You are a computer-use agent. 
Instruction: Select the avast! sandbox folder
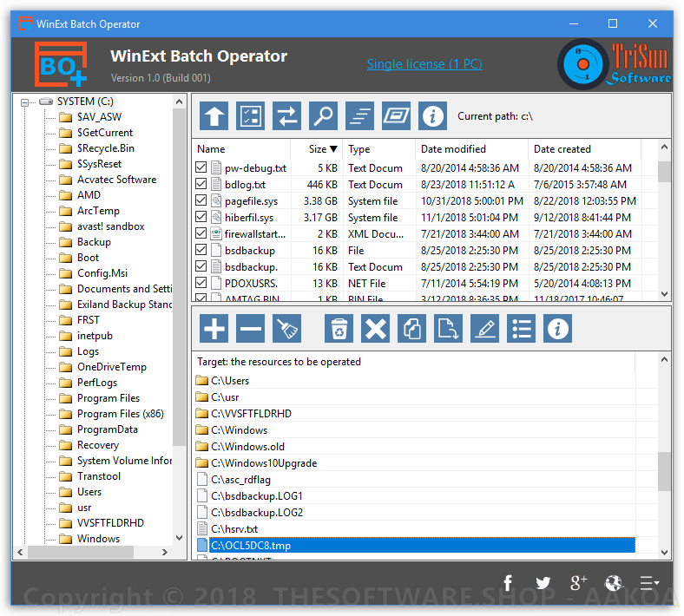[111, 226]
